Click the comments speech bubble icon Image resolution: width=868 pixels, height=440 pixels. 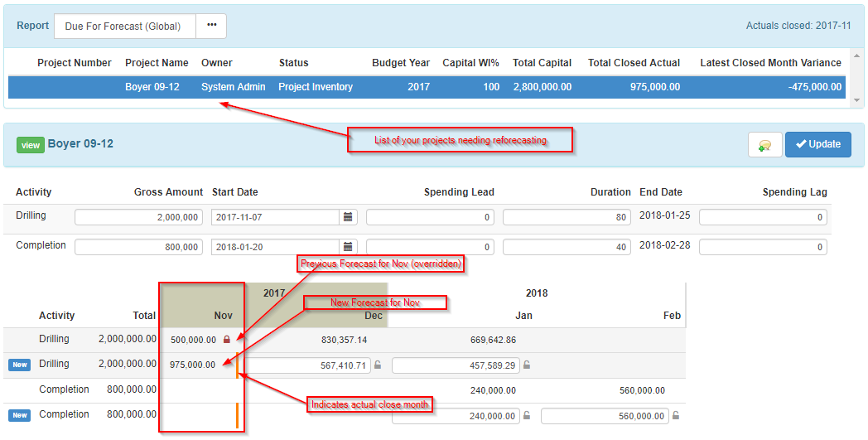764,145
